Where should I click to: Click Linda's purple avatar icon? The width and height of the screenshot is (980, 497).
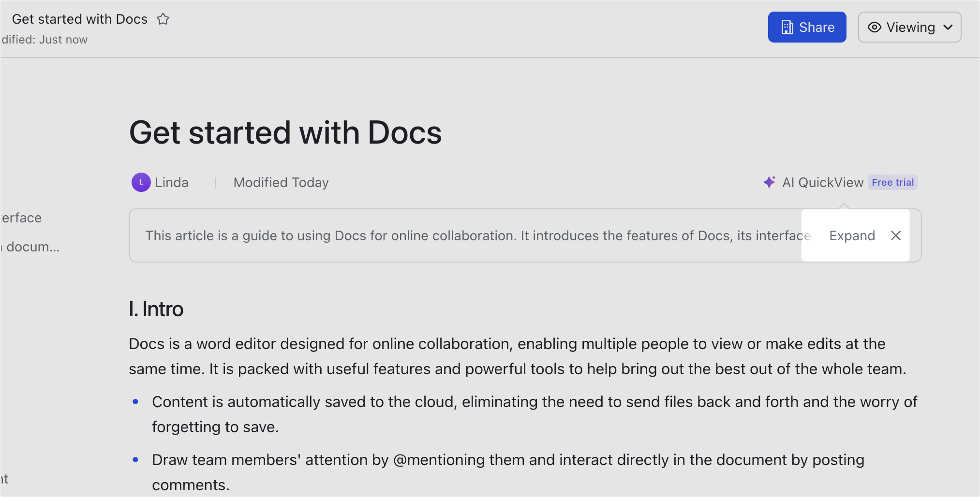141,182
